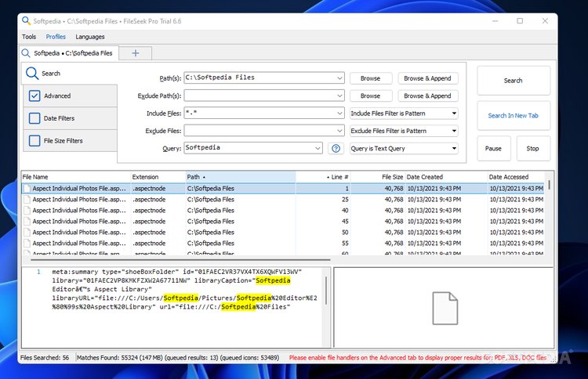588x379 pixels.
Task: Pause the running search
Action: point(493,148)
